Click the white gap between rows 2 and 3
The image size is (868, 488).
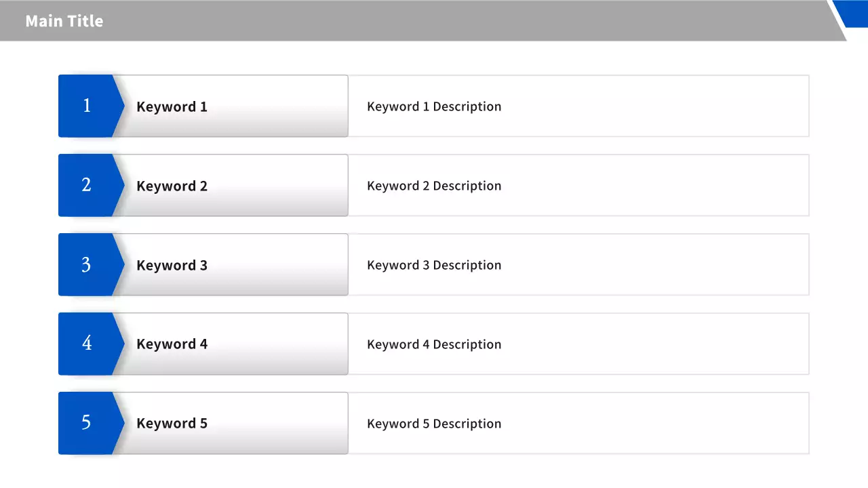434,225
